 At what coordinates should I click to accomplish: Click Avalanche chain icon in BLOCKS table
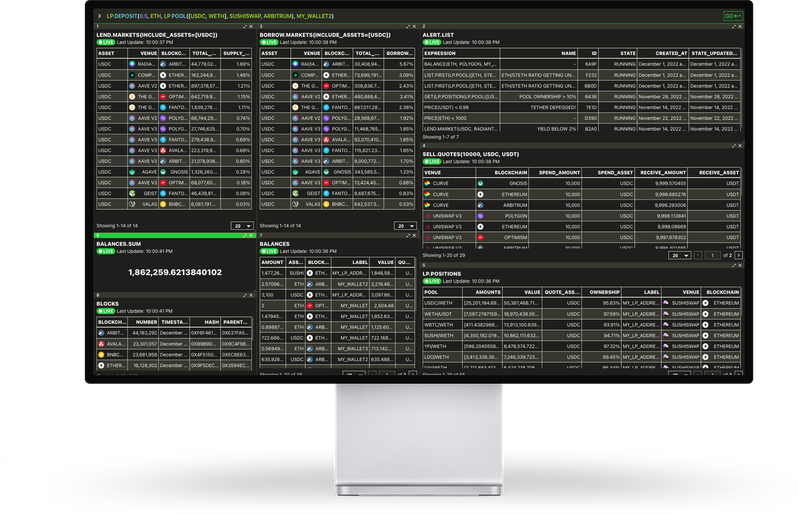pyautogui.click(x=101, y=344)
